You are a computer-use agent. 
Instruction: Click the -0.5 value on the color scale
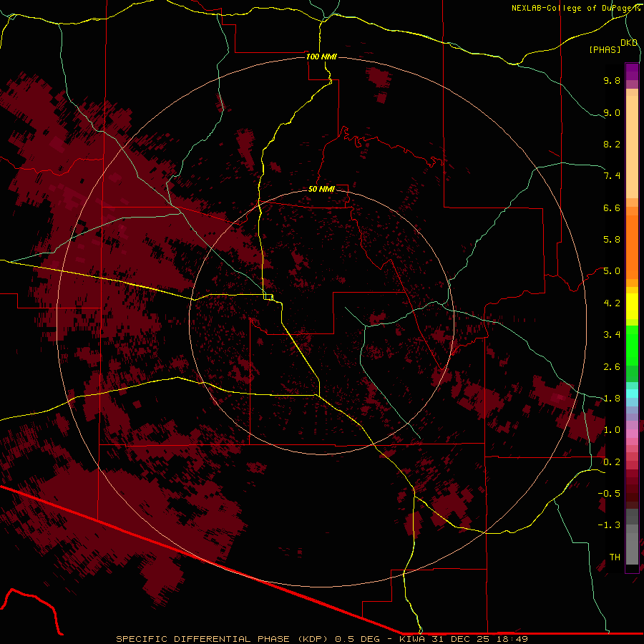click(609, 494)
